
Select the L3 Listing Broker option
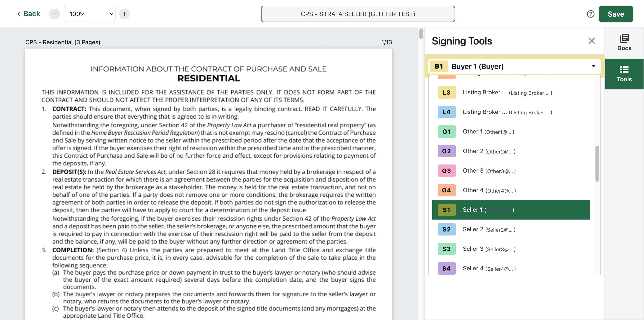tap(511, 93)
